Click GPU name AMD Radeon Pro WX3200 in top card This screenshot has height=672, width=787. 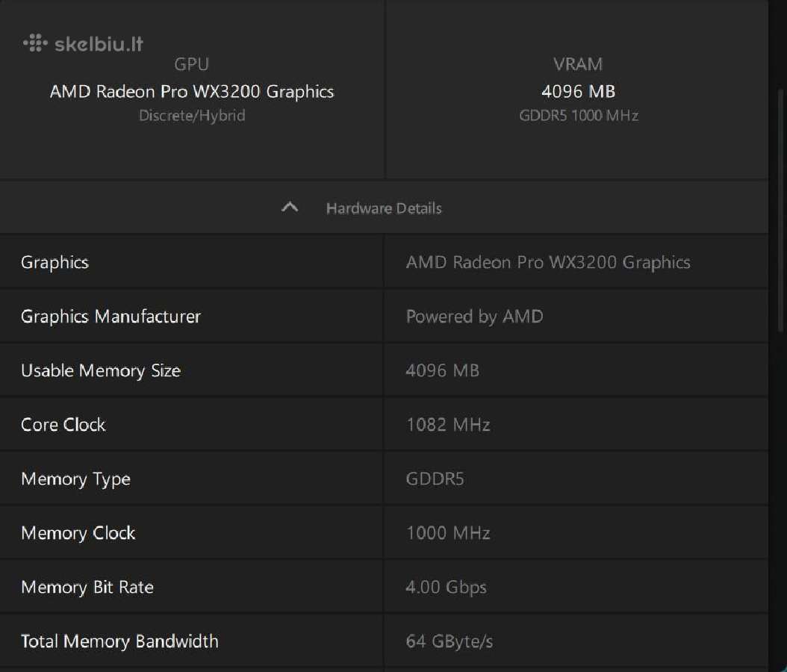tap(192, 91)
